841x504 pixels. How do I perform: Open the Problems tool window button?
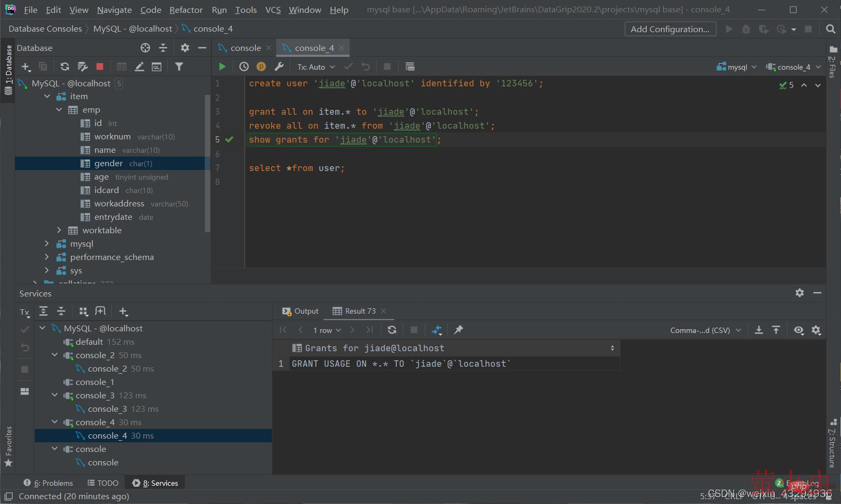[x=48, y=483]
